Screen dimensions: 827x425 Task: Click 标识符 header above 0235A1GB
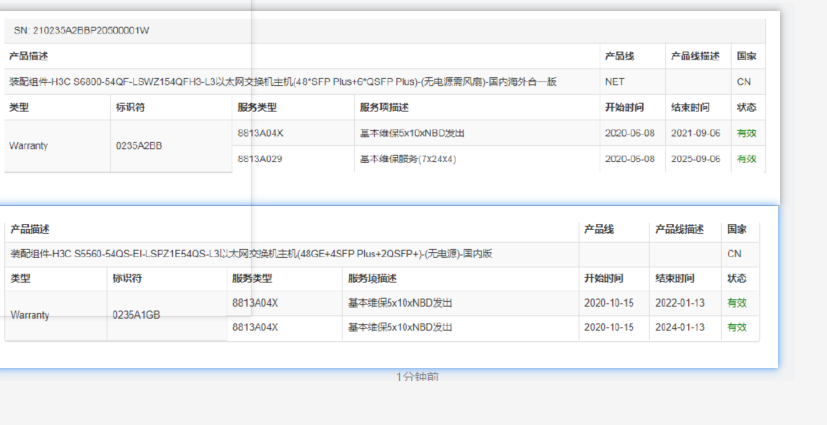point(127,278)
